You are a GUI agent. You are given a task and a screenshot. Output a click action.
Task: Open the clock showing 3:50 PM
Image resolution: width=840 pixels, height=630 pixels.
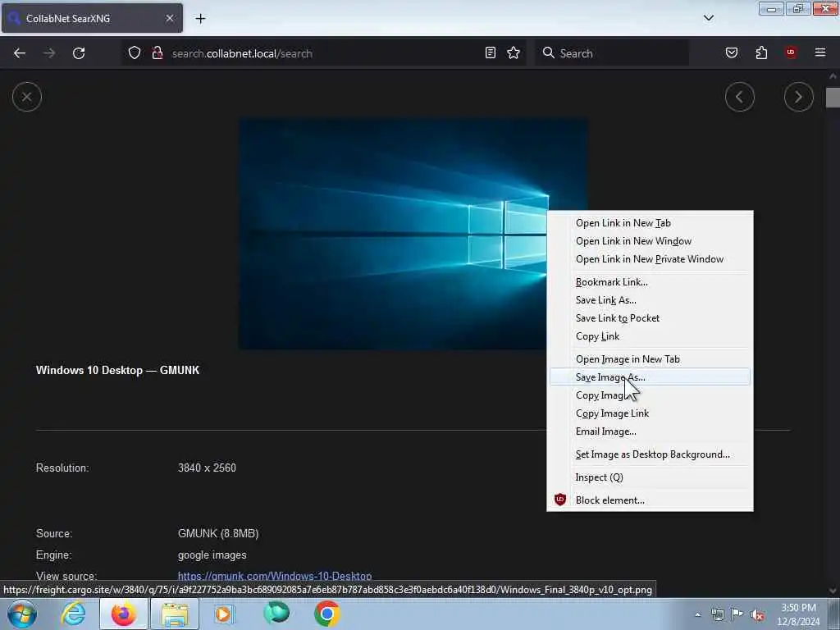tap(798, 614)
